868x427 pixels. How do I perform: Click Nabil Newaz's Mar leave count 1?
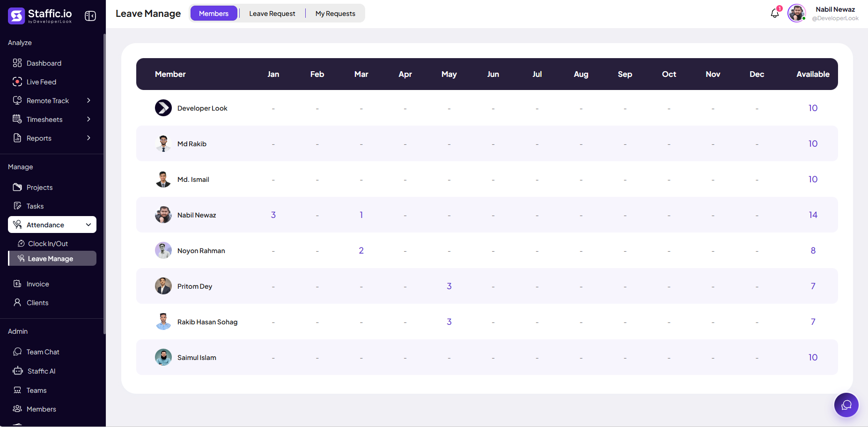pyautogui.click(x=361, y=215)
